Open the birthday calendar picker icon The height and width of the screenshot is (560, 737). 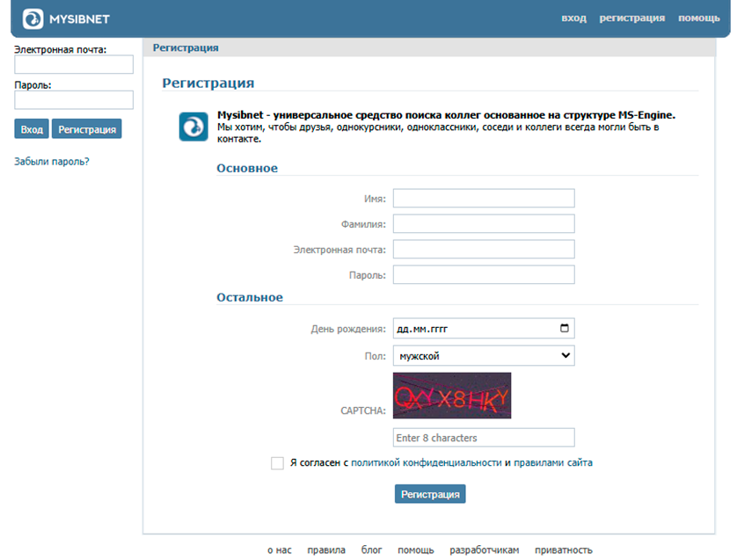(564, 329)
